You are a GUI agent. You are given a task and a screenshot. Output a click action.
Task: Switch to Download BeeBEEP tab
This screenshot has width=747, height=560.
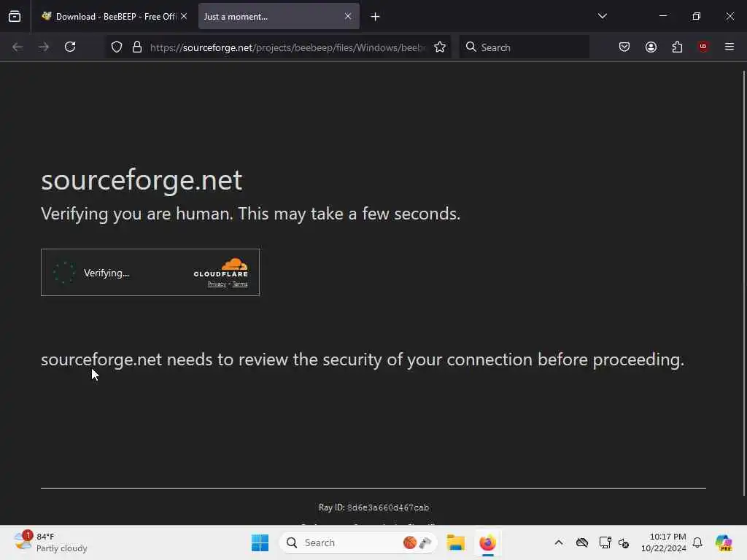point(109,16)
